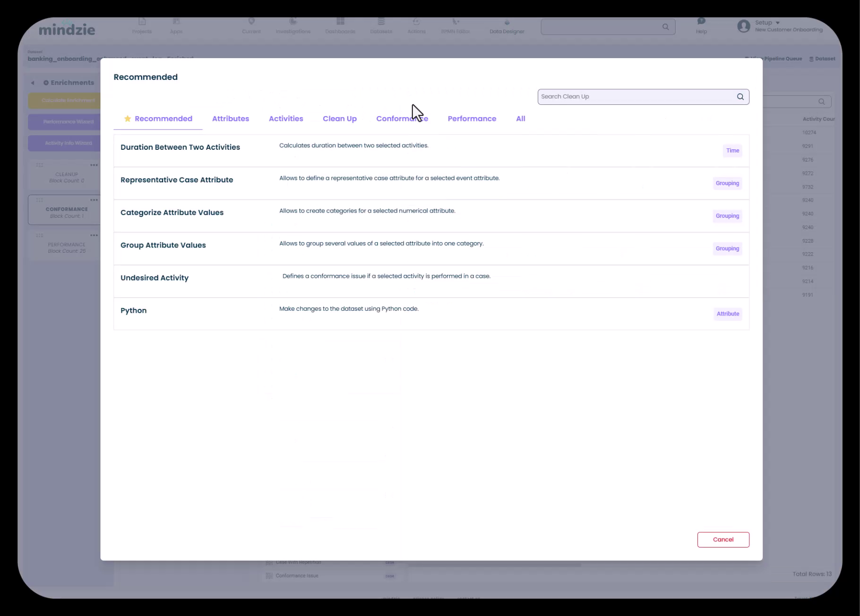Viewport: 860px width, 616px height.
Task: Switch to the Attributes tab
Action: click(x=230, y=119)
